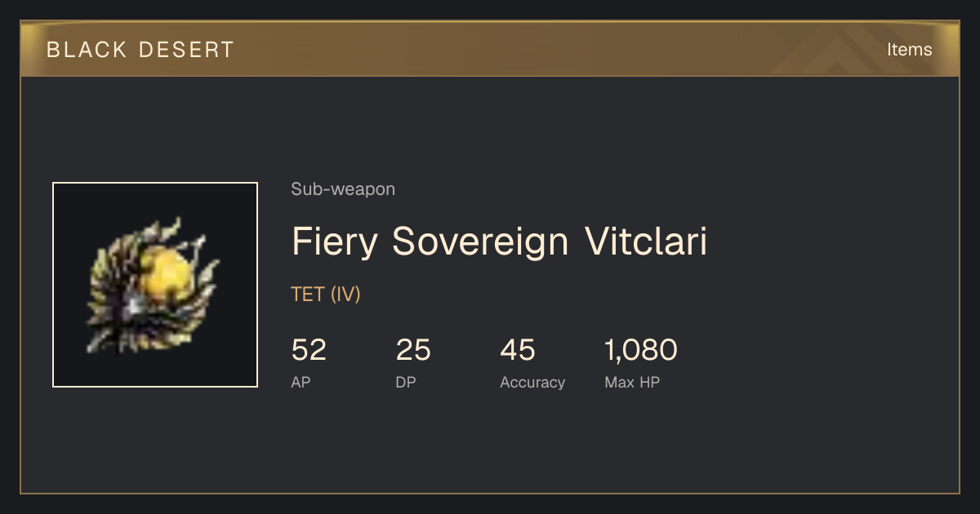Click the Accuracy stat label

(x=532, y=383)
